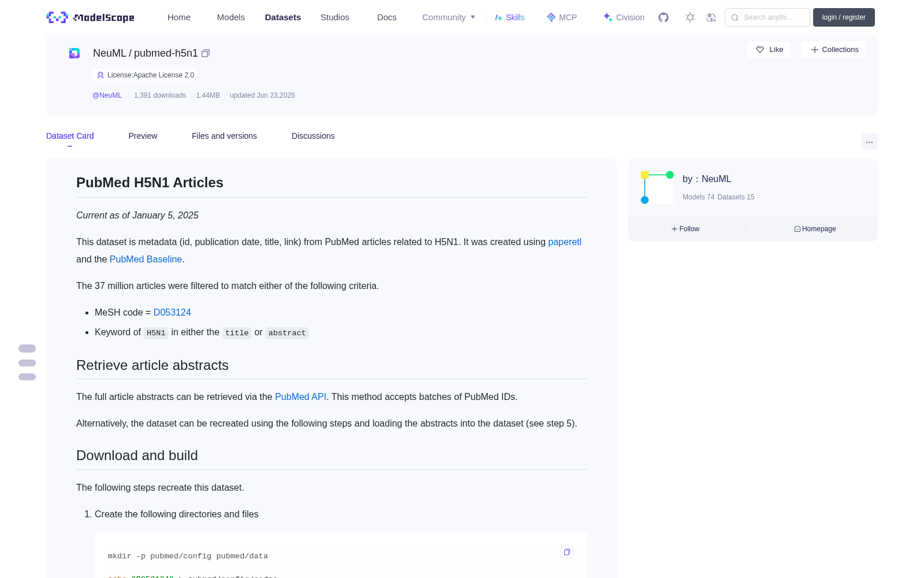Viewport: 924px width, 578px height.
Task: Click the by: NeuML author name
Action: [707, 179]
